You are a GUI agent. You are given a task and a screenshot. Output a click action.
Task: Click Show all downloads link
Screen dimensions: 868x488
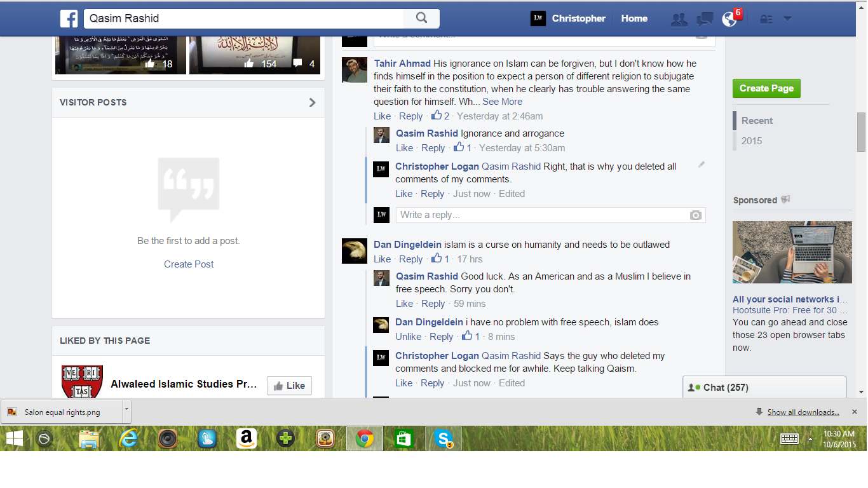[803, 412]
